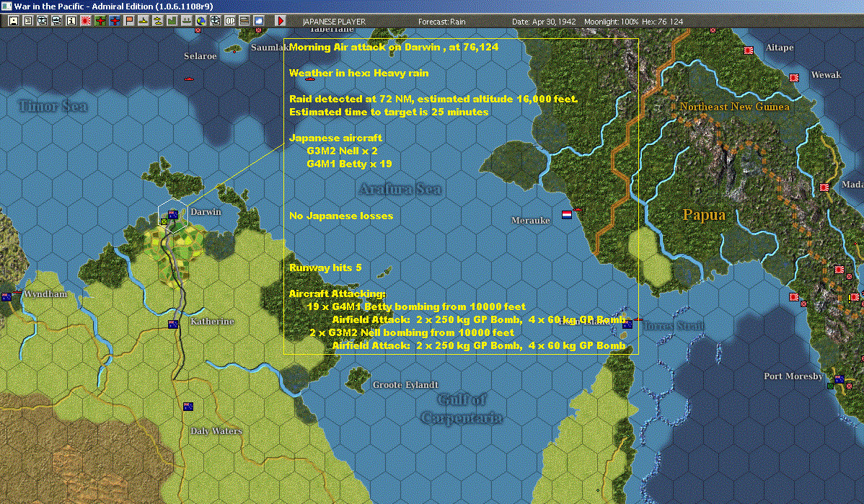Click the 'Forecast: Rain' status text
864x504 pixels.
(x=442, y=22)
